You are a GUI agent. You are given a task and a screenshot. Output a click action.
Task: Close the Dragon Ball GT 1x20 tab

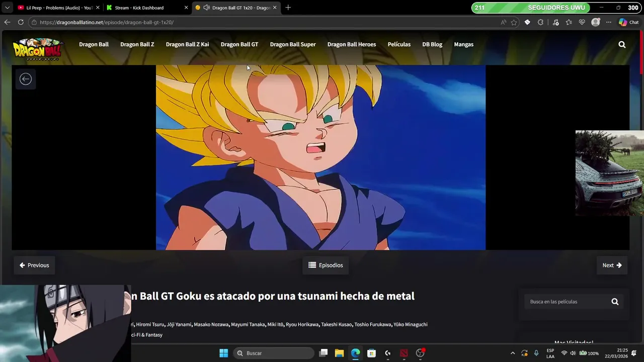point(275,8)
